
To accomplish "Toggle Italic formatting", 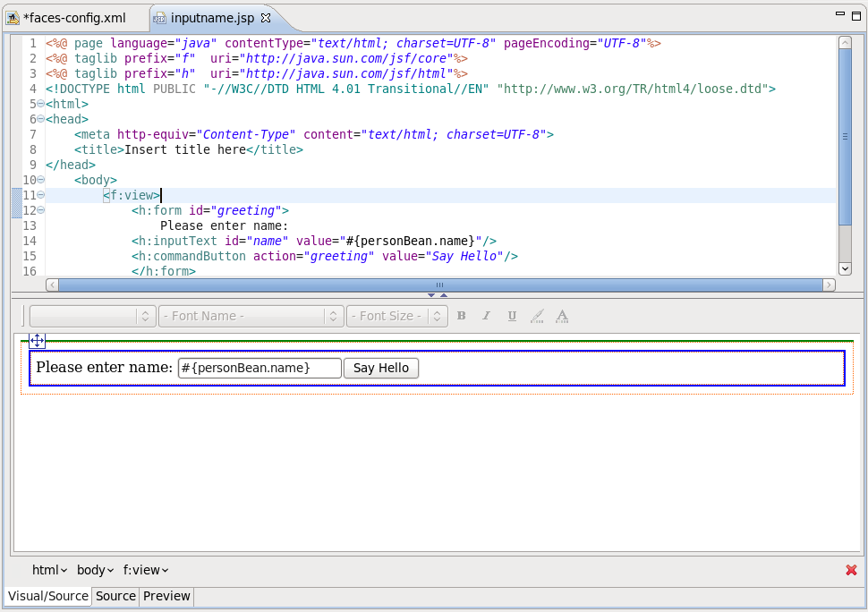I will coord(486,316).
